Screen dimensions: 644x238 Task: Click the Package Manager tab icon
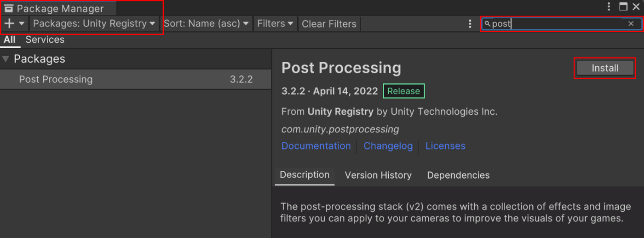[9, 9]
